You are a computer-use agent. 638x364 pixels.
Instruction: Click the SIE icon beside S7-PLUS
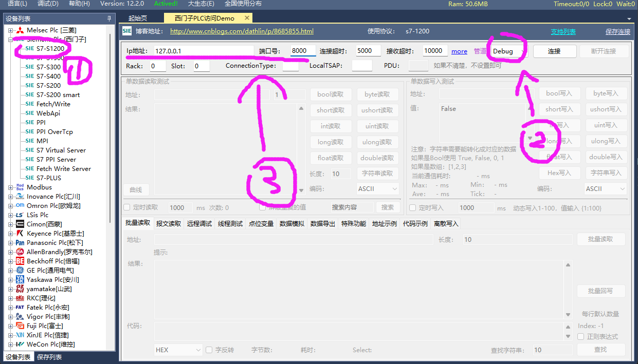click(x=30, y=178)
